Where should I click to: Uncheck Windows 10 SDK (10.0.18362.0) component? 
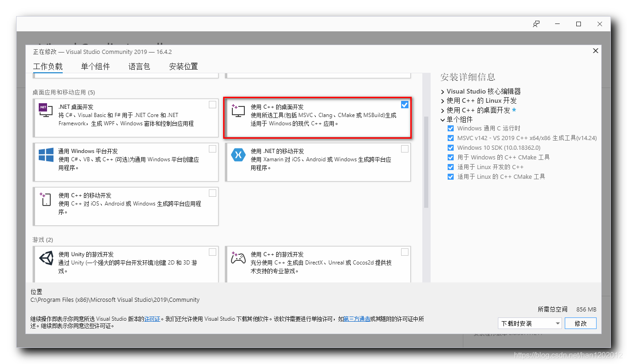click(450, 148)
